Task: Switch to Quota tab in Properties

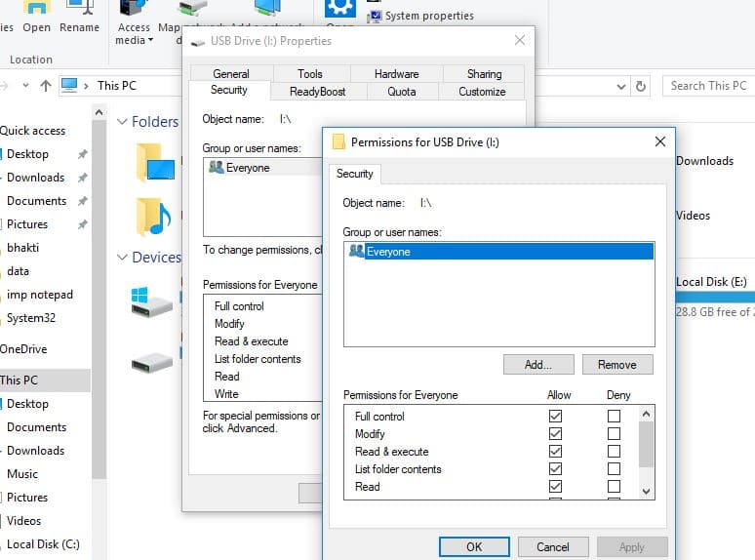Action: (x=402, y=92)
